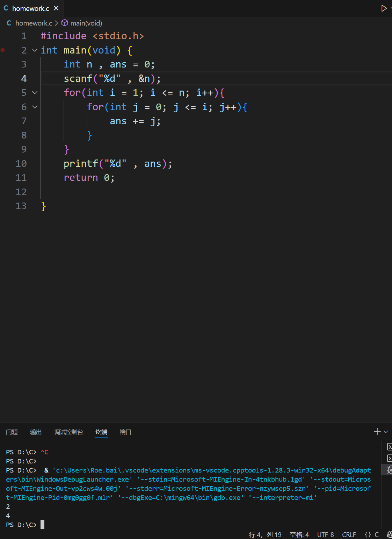392x539 pixels.
Task: Click the printf call on line 10
Action: click(118, 164)
